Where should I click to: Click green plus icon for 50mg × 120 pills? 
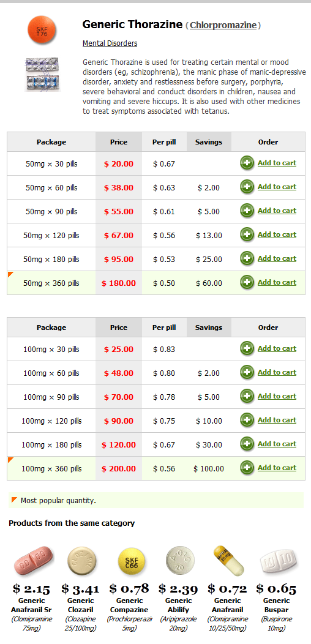click(247, 234)
